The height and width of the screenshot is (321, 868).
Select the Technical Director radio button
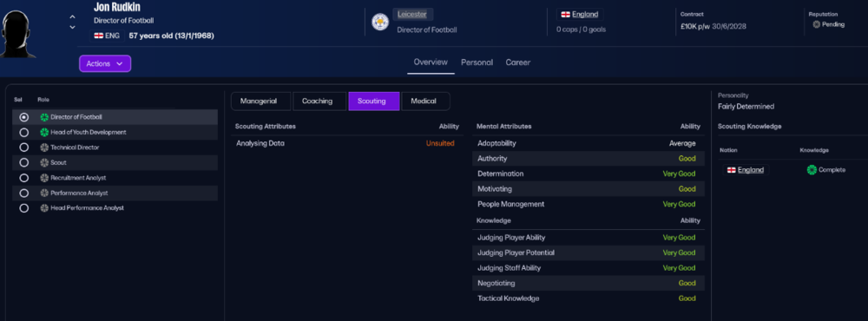pos(23,147)
